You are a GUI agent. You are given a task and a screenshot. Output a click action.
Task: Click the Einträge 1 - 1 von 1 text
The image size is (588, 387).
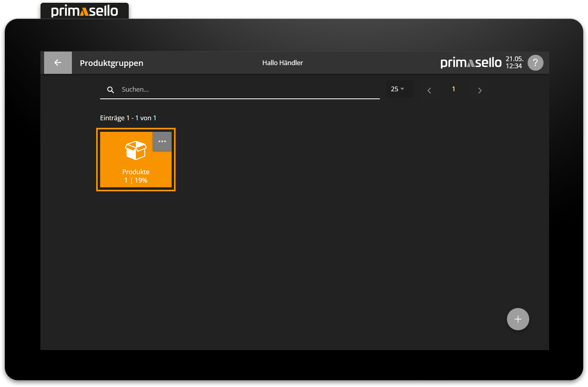coord(128,118)
